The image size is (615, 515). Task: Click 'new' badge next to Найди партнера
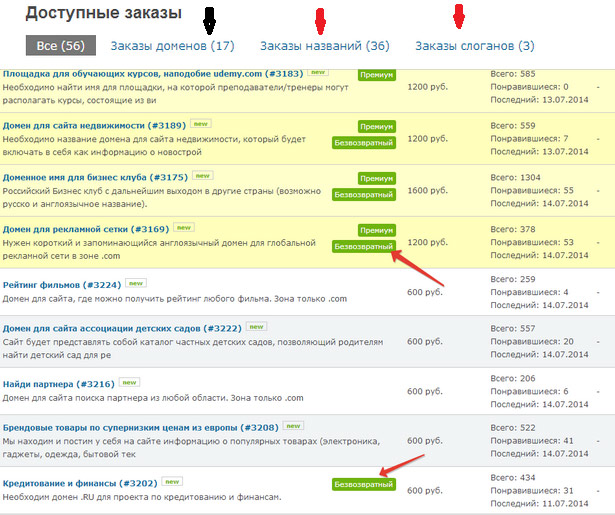click(129, 382)
